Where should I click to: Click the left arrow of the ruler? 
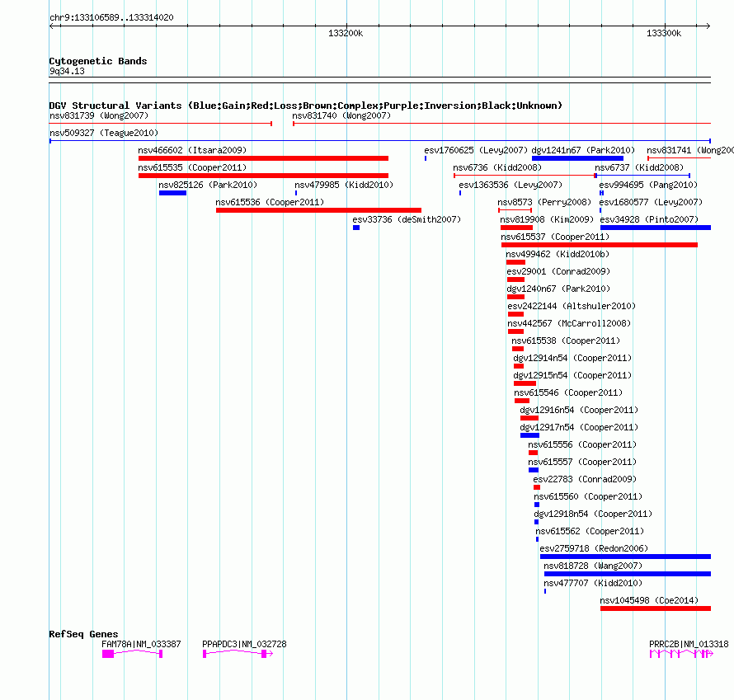(x=51, y=26)
